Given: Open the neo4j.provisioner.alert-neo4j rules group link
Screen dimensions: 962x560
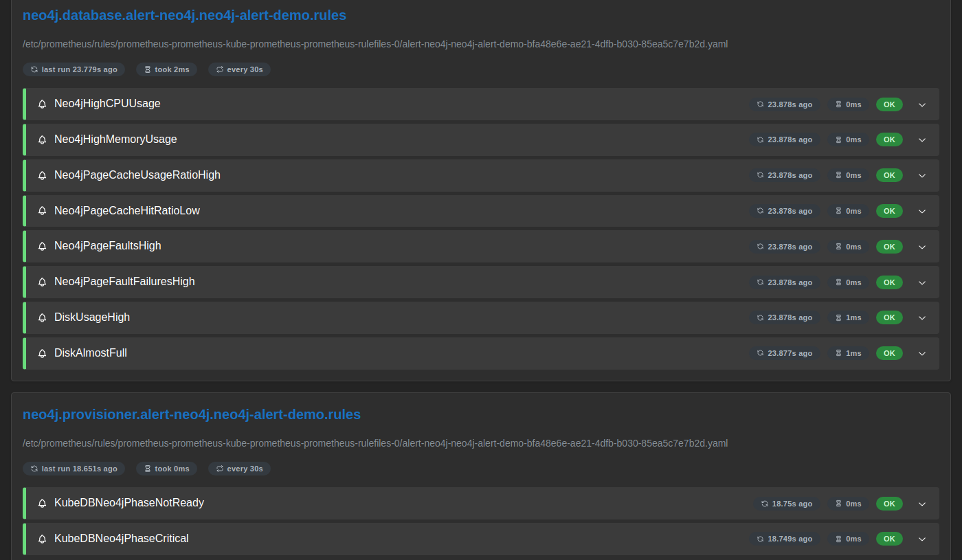Looking at the screenshot, I should [192, 414].
